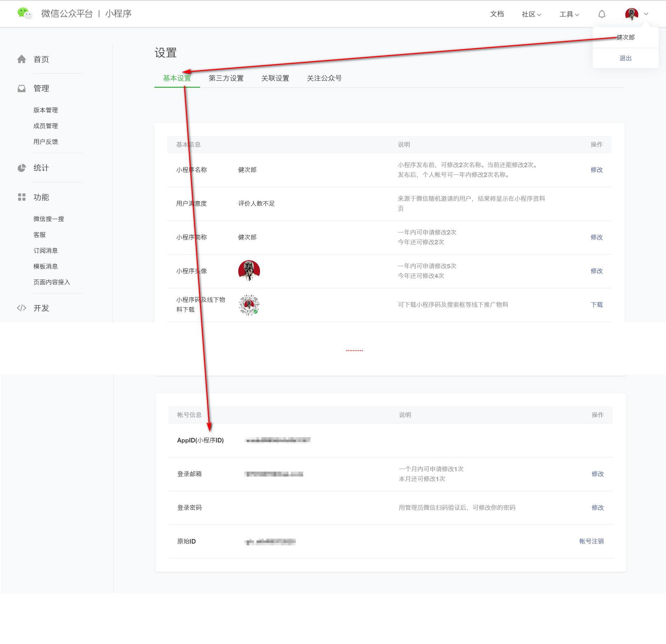666x644 pixels.
Task: Click the blurred 原始ID value
Action: [x=270, y=541]
